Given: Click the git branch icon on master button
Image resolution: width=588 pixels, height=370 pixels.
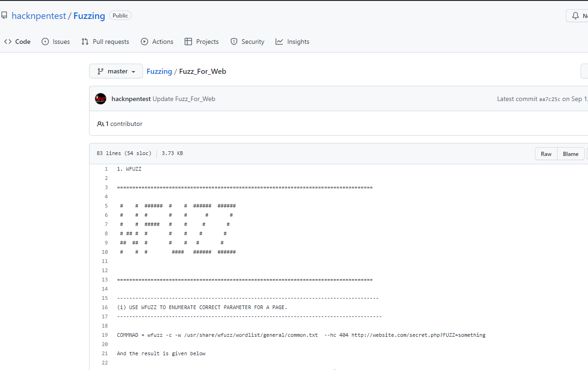Looking at the screenshot, I should tap(100, 72).
